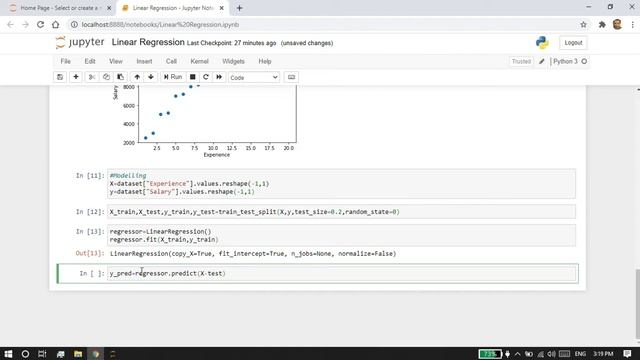Image resolution: width=640 pixels, height=360 pixels.
Task: Click the ENG language indicator
Action: [x=580, y=354]
